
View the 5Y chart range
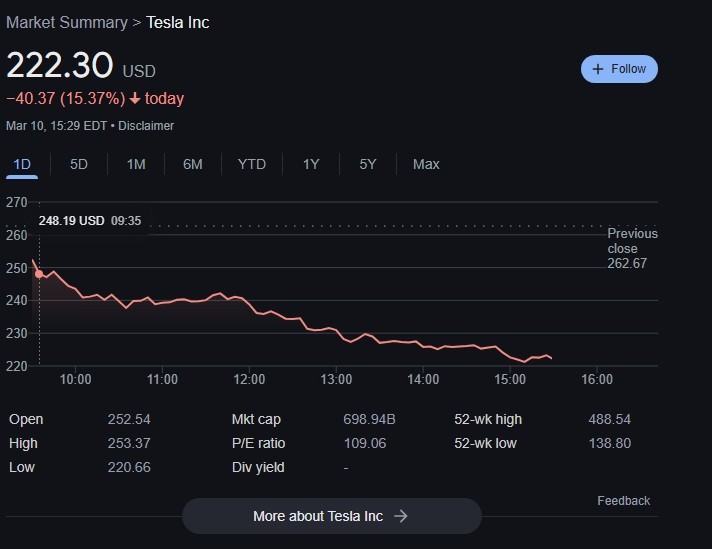[x=368, y=164]
